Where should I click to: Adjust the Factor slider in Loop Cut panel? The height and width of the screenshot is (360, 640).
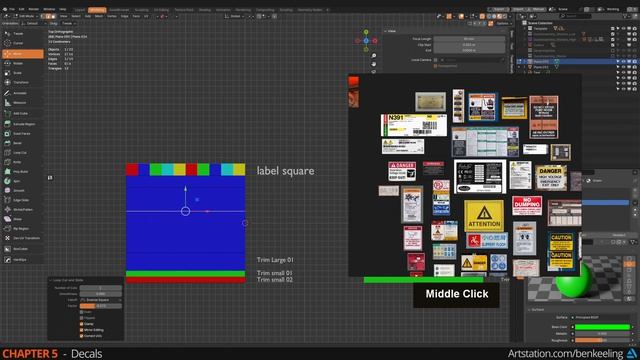[101, 306]
